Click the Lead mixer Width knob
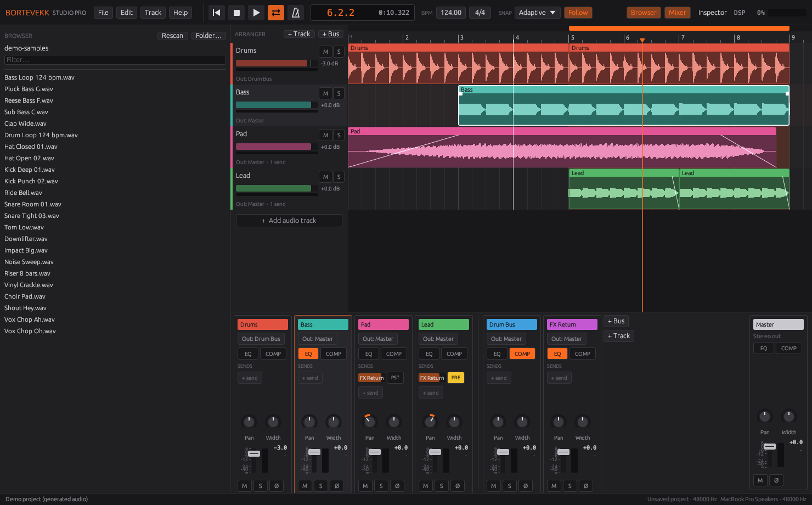Viewport: 812px width, 505px height. pos(454,422)
